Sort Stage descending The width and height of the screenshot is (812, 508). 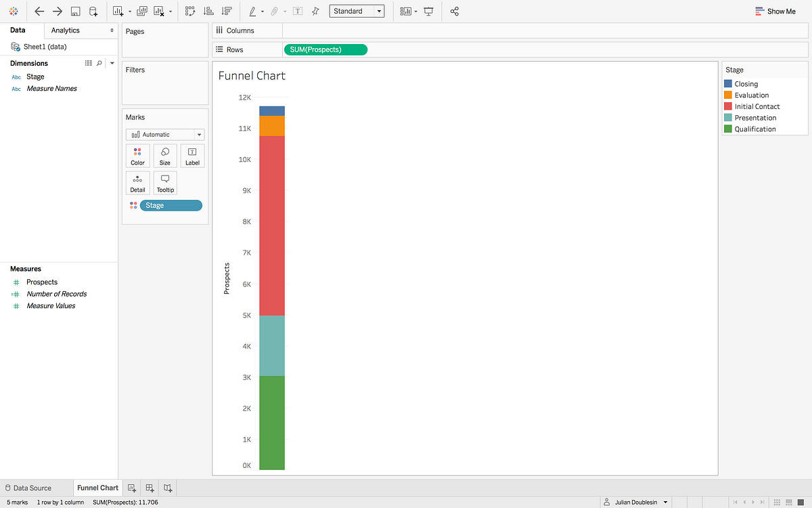[x=227, y=11]
